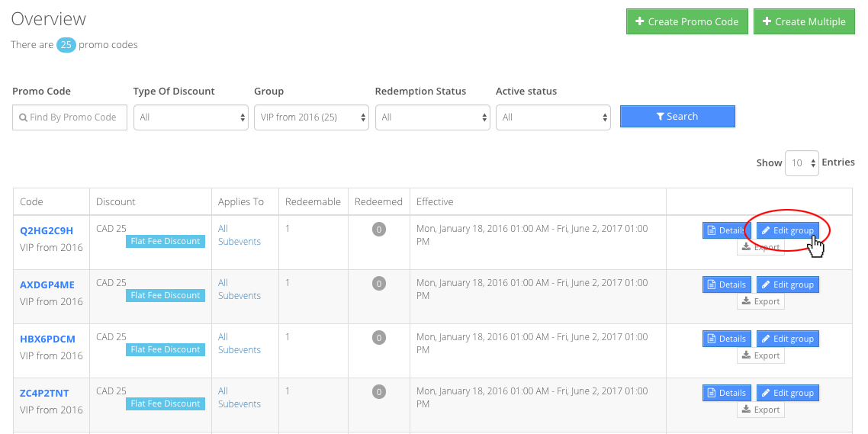Click Edit group for AXDGP4ME row

[x=787, y=285]
